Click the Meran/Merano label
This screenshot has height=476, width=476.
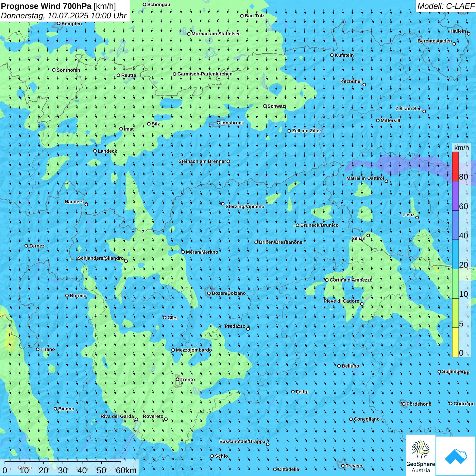tap(202, 252)
